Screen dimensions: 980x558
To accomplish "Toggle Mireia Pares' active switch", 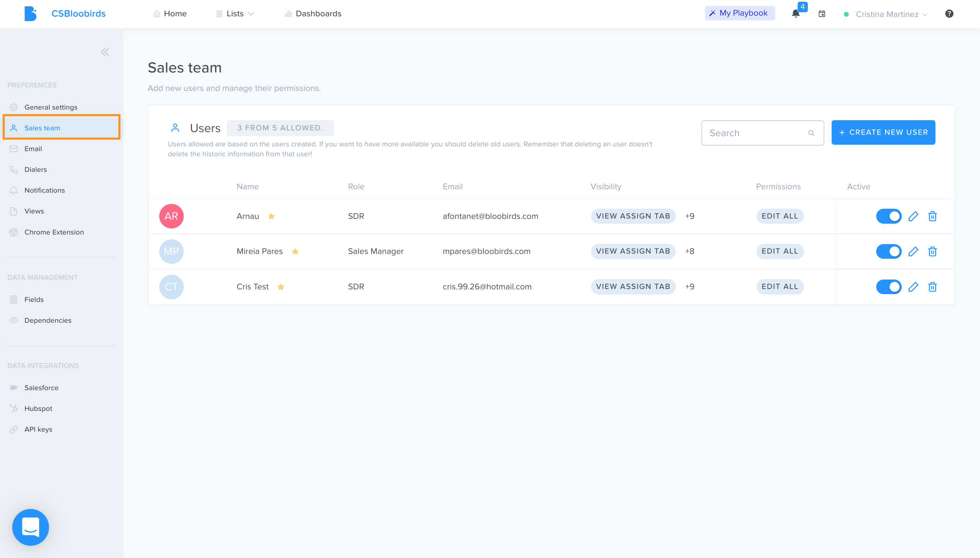I will click(888, 251).
